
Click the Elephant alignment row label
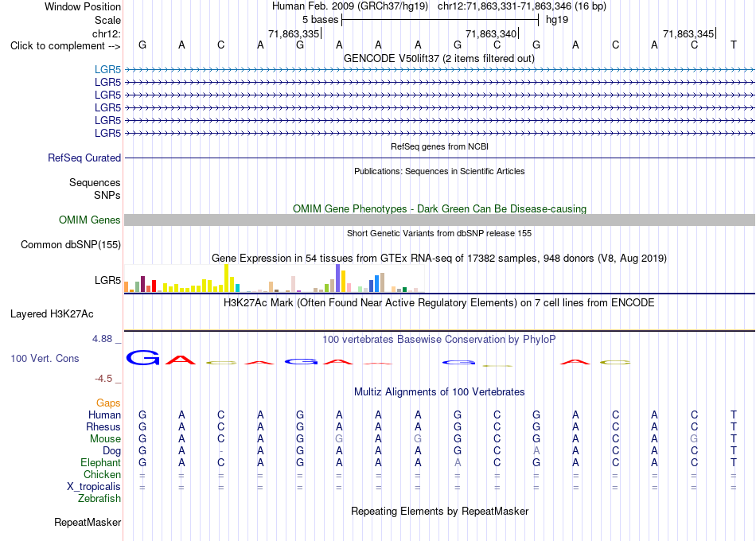[x=101, y=463]
